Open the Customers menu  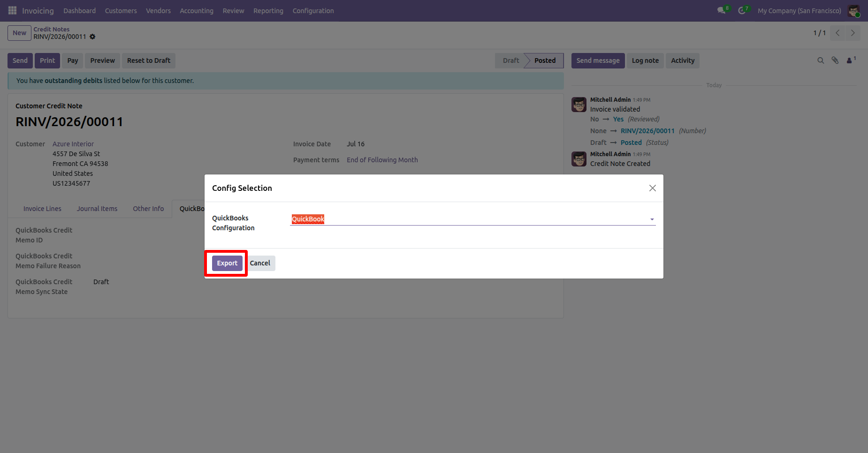click(121, 11)
